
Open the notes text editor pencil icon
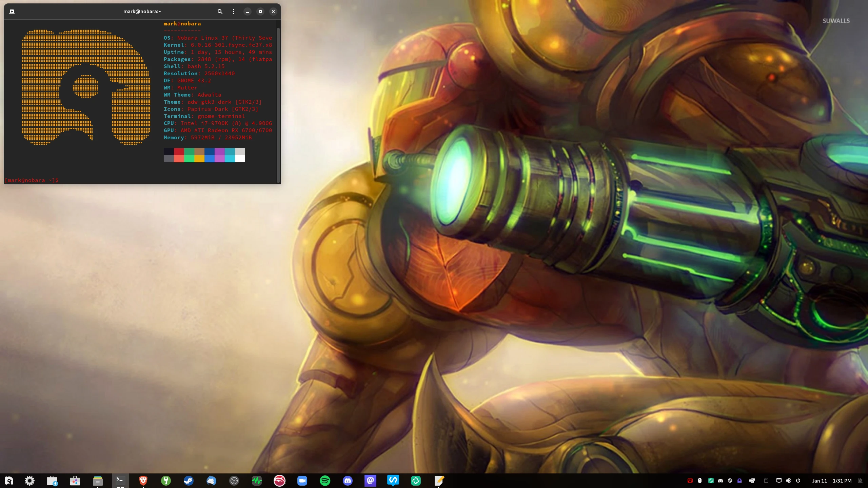coord(439,481)
